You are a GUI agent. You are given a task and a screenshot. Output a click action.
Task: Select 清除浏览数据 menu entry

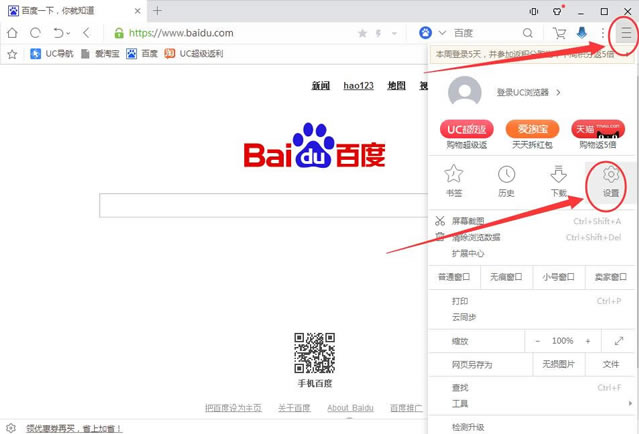(x=476, y=237)
